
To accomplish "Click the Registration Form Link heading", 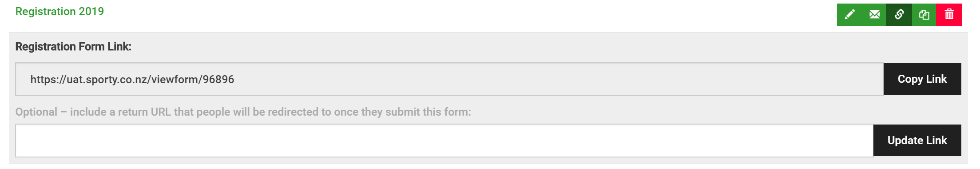I will click(73, 47).
